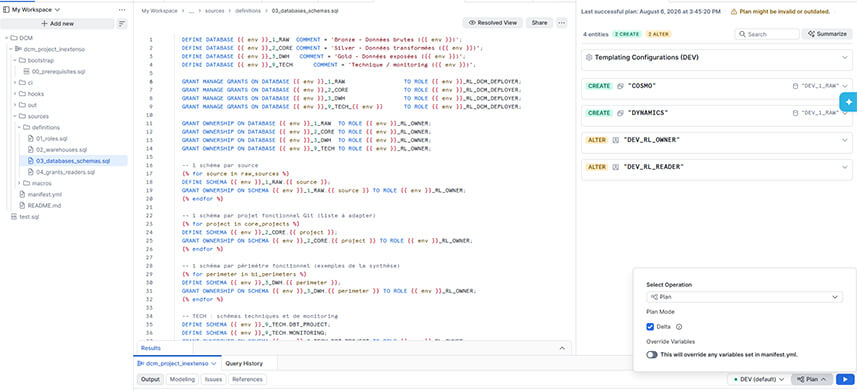Click Resolved View button
Screen dimensions: 857x391
[492, 23]
